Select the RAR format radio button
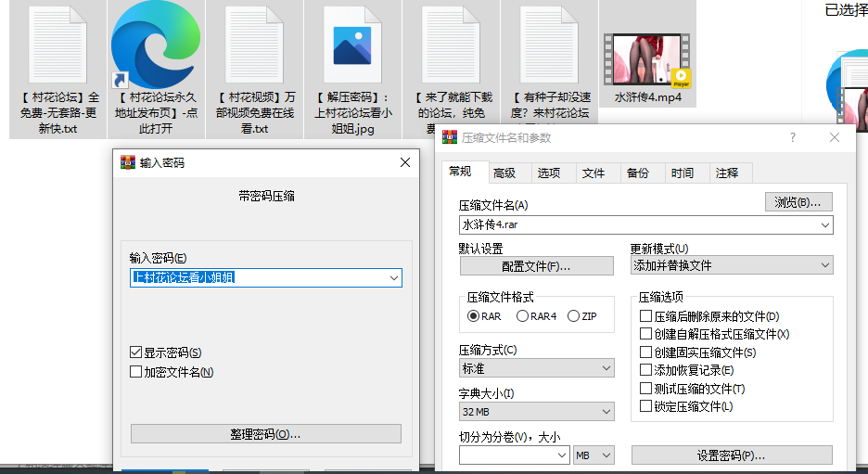 (473, 316)
